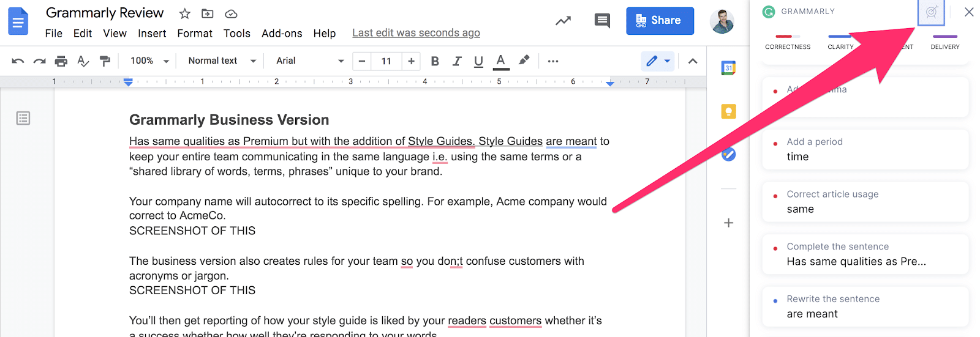Move document using the folder icon
The image size is (980, 337).
pos(208,13)
